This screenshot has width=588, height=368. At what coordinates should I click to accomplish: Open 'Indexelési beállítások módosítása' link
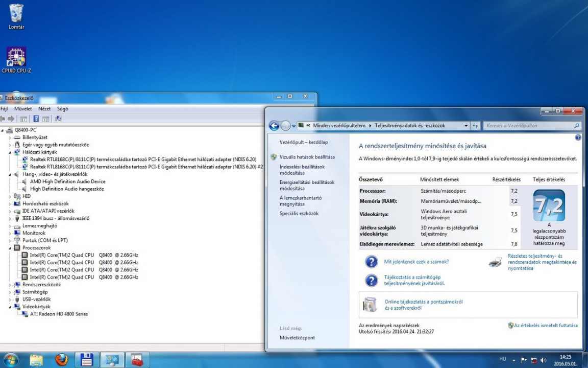coord(302,170)
